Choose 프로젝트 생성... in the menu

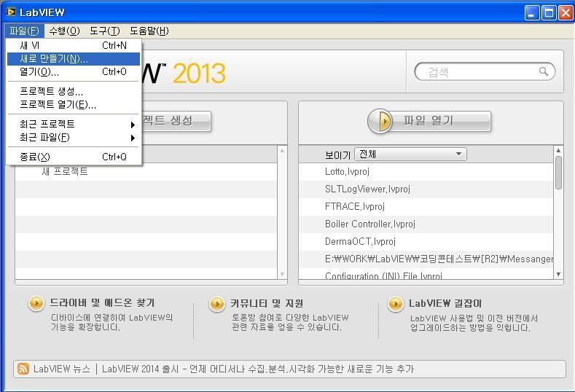(74, 91)
